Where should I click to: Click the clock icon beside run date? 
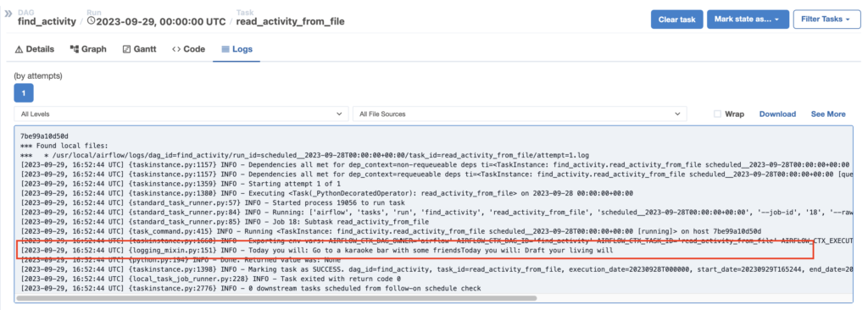click(x=92, y=21)
